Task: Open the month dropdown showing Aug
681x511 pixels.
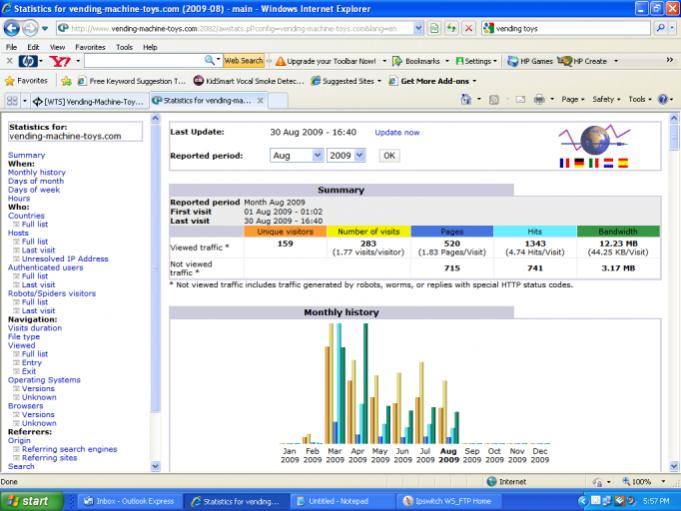Action: tap(297, 155)
